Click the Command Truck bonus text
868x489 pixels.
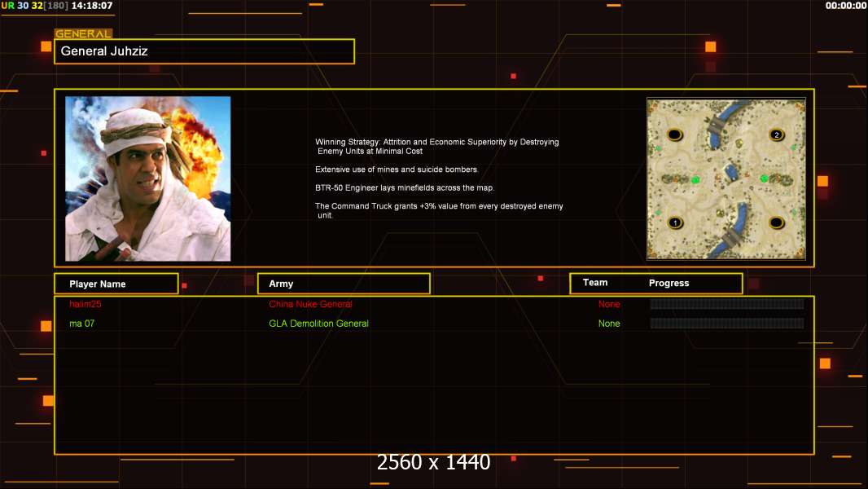click(439, 210)
